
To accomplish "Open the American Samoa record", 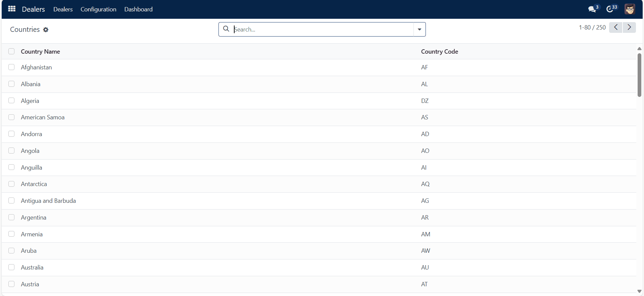I will pyautogui.click(x=43, y=117).
